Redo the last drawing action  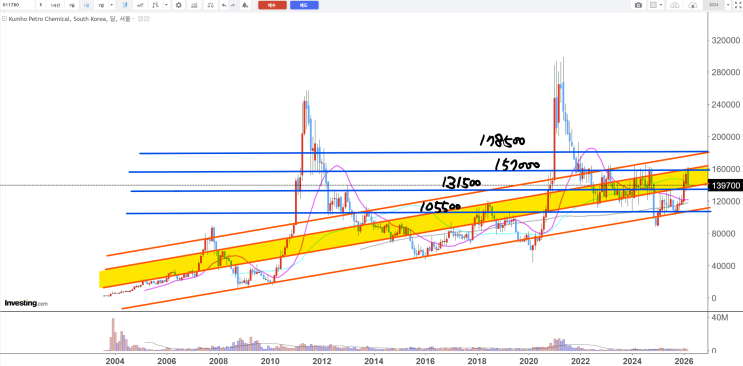click(233, 5)
